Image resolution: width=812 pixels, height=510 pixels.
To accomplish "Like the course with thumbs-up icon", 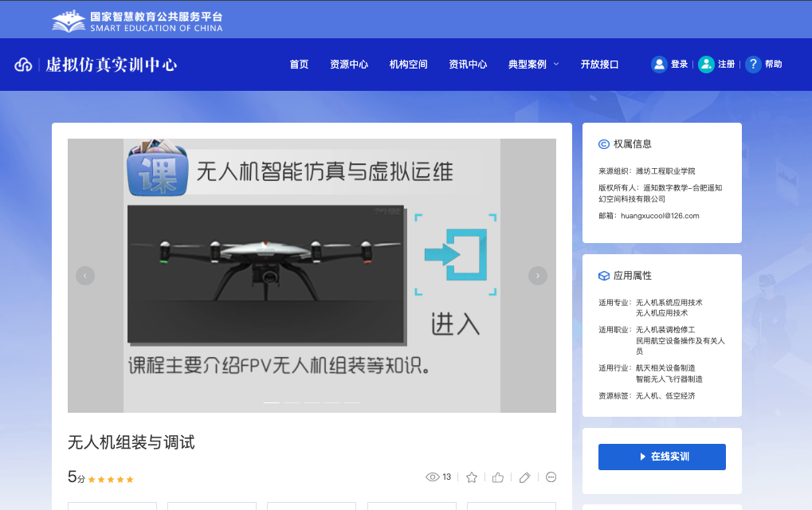I will coord(498,477).
